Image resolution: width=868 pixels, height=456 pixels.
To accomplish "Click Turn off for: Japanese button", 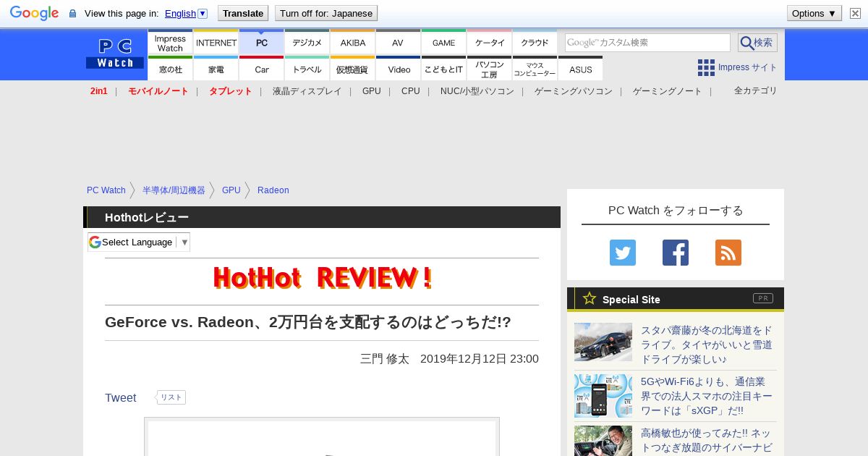I will pyautogui.click(x=326, y=13).
